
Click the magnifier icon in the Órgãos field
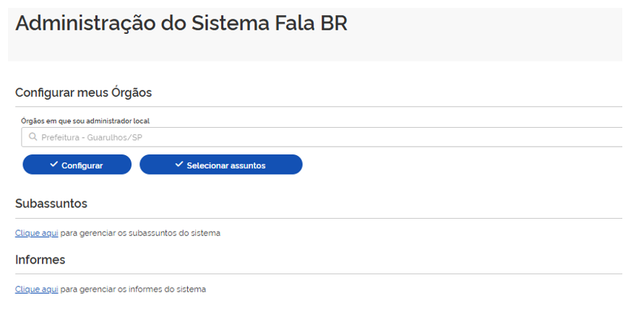pyautogui.click(x=33, y=137)
